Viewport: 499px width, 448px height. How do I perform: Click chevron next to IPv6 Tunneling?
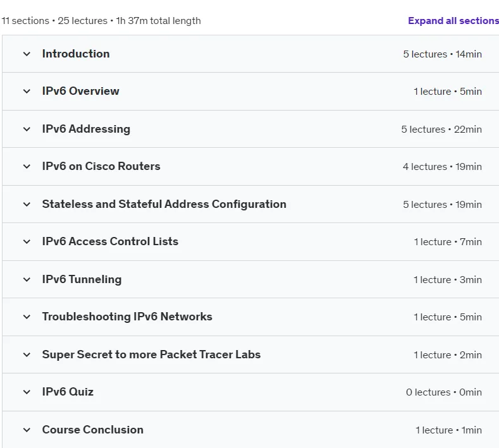coord(27,280)
